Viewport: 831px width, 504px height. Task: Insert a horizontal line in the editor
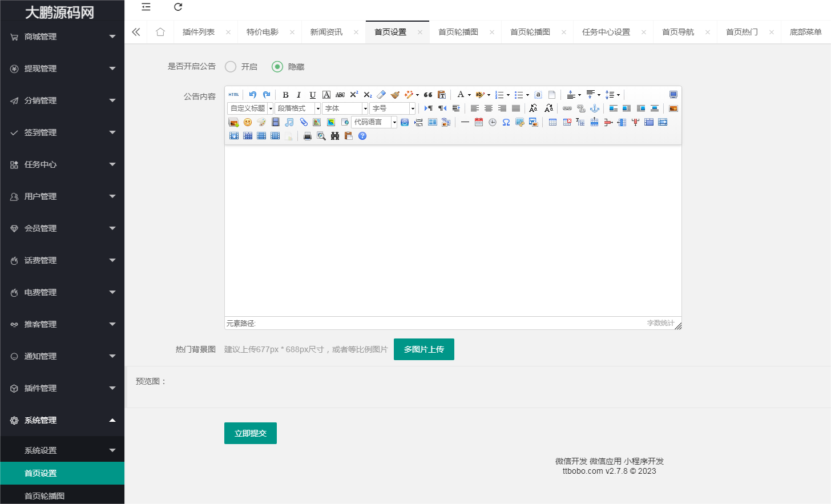coord(465,122)
